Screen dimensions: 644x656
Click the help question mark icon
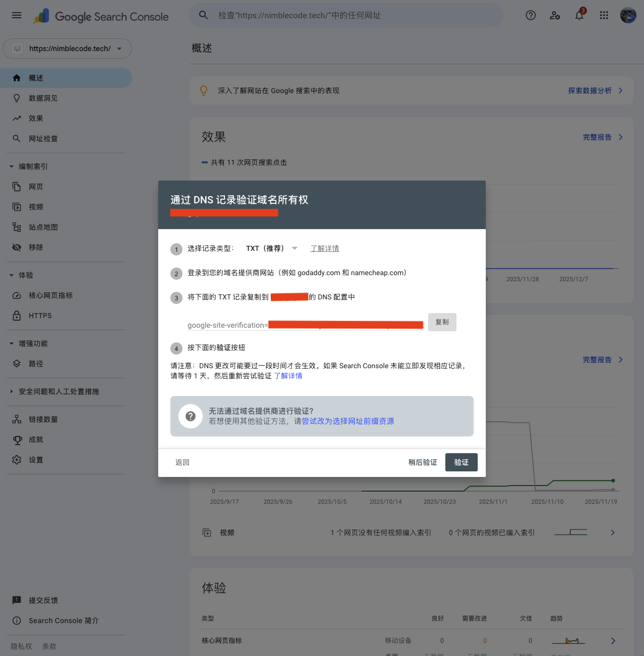pyautogui.click(x=530, y=15)
